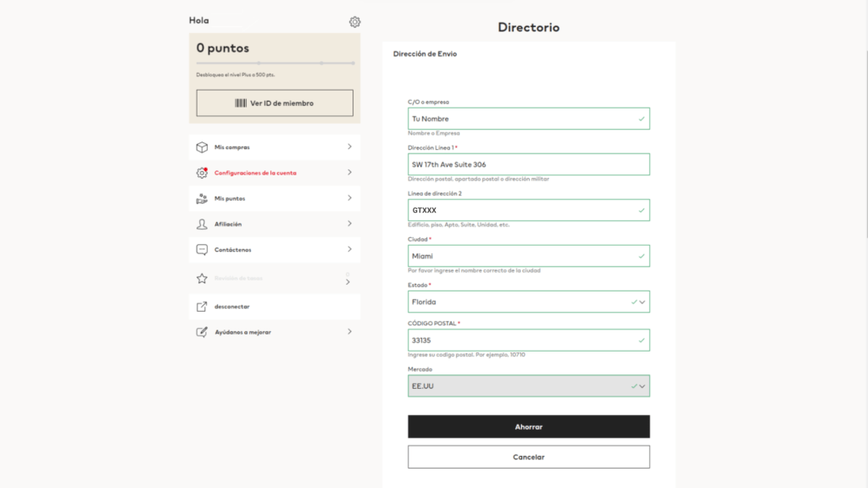
Task: Click the C/O o empresa input field
Action: (529, 119)
